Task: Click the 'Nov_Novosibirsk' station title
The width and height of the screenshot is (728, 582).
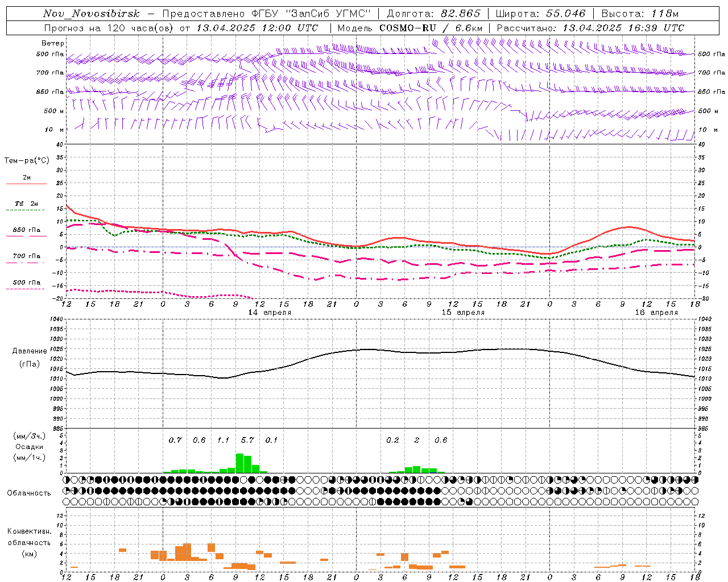Action: [92, 14]
